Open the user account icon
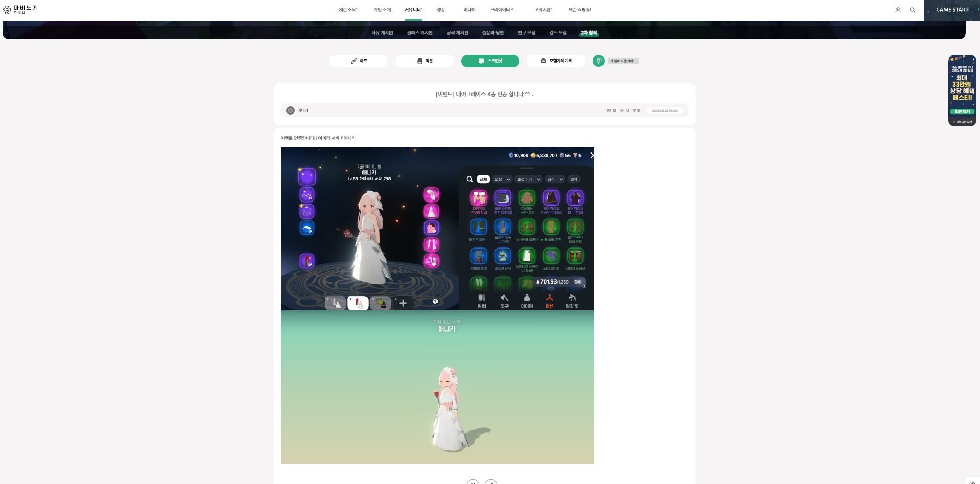Image resolution: width=980 pixels, height=484 pixels. [x=898, y=10]
